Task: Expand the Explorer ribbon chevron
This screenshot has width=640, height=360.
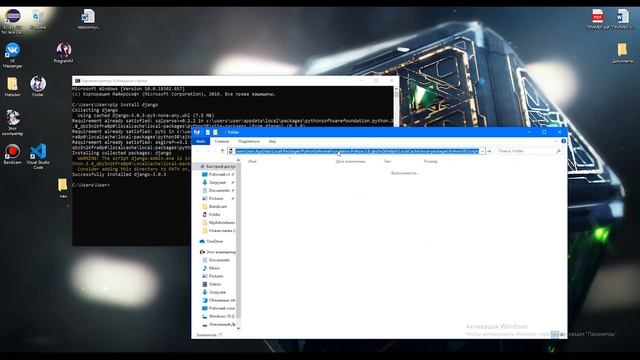Action: (556, 141)
